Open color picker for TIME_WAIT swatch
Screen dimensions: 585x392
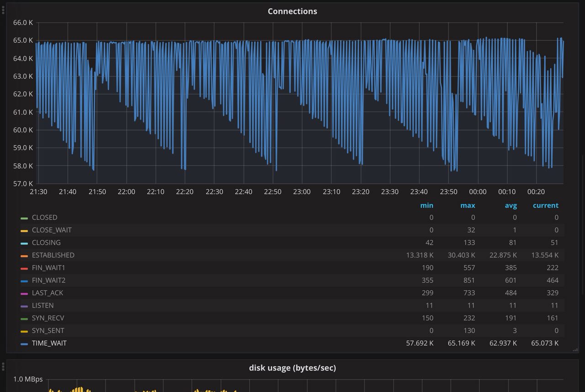click(24, 344)
